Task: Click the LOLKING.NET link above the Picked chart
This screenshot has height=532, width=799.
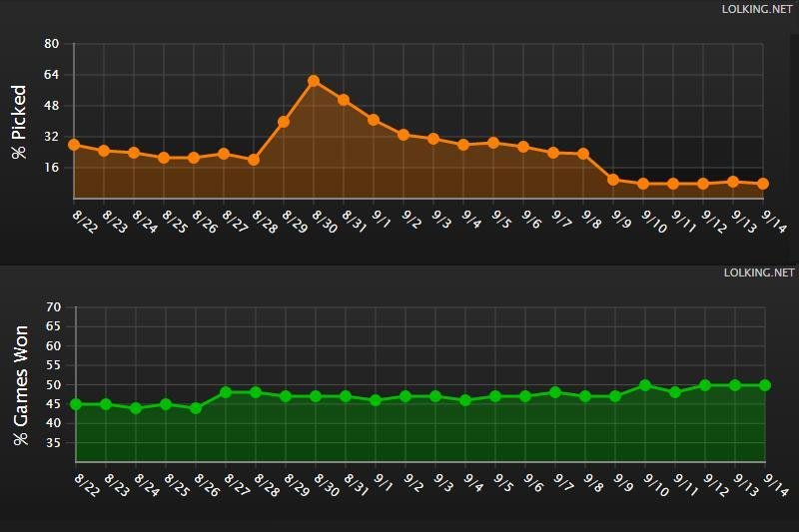Action: click(758, 9)
